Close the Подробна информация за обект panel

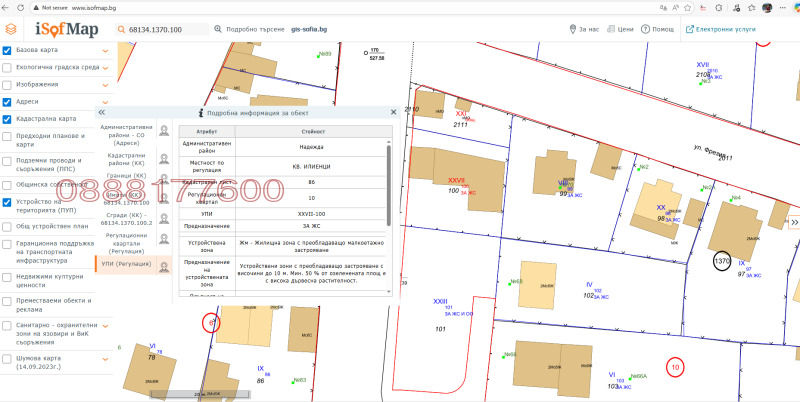pyautogui.click(x=394, y=113)
